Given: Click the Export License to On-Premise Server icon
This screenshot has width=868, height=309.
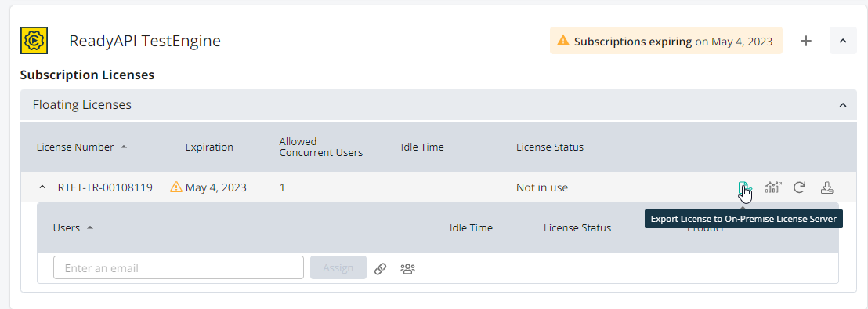Looking at the screenshot, I should (744, 187).
